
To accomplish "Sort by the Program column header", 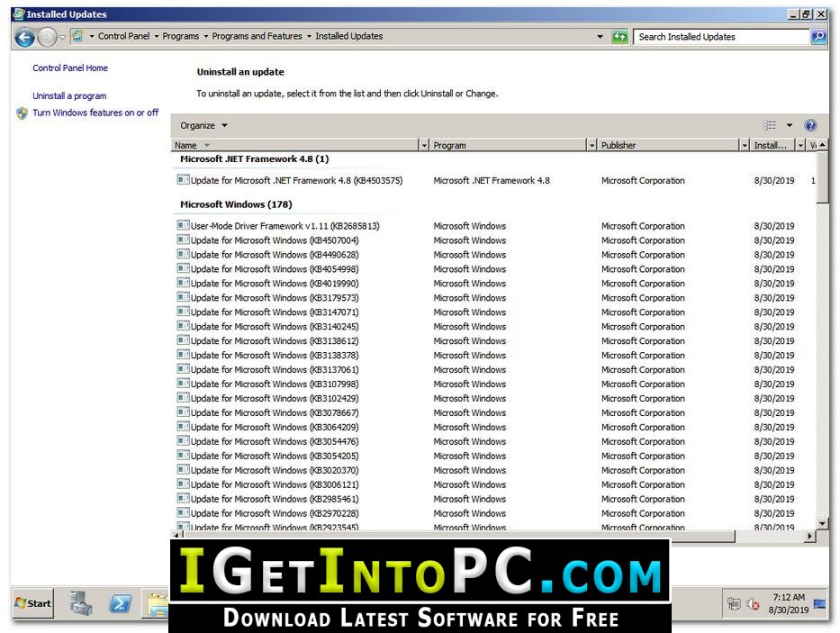I will [x=509, y=145].
